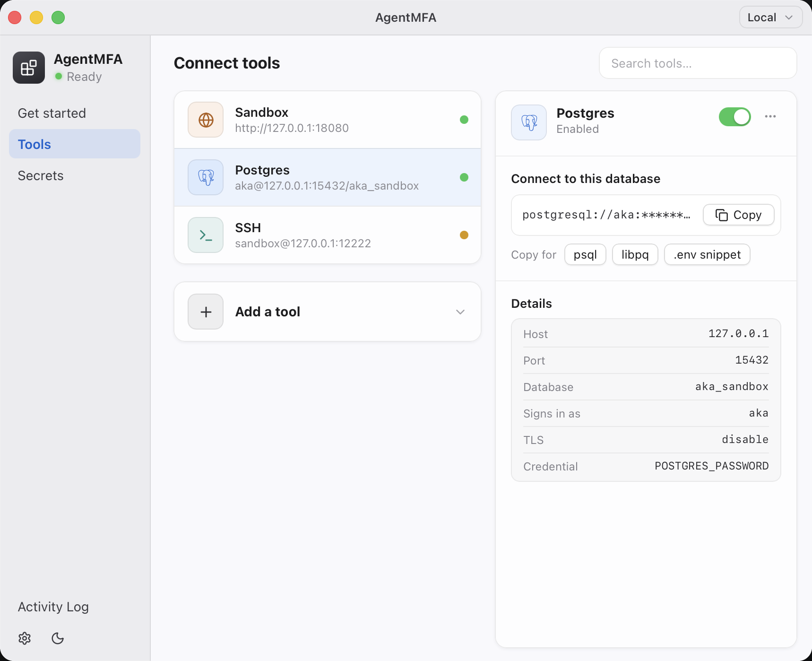Image resolution: width=812 pixels, height=661 pixels.
Task: Expand the Add a tool chevron
Action: 460,312
